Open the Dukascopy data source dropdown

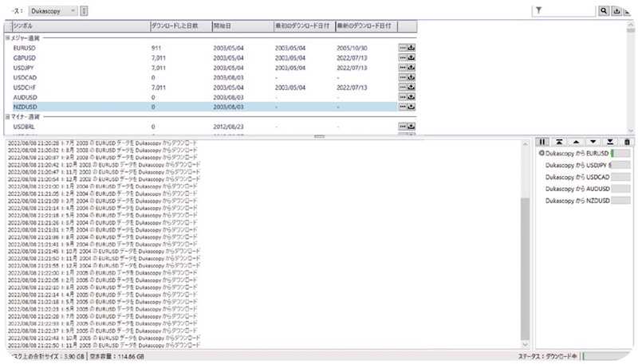(53, 11)
